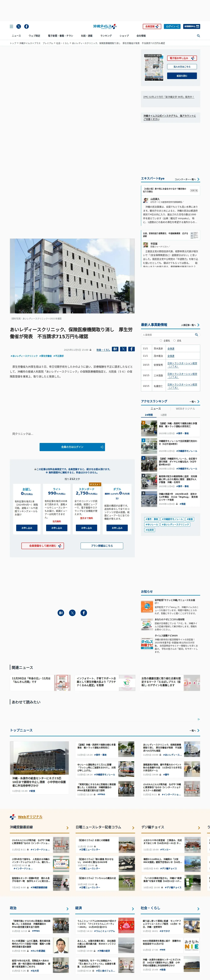The image size is (210, 980).
Task: Open the ショップ menu item
Action: 124,36
